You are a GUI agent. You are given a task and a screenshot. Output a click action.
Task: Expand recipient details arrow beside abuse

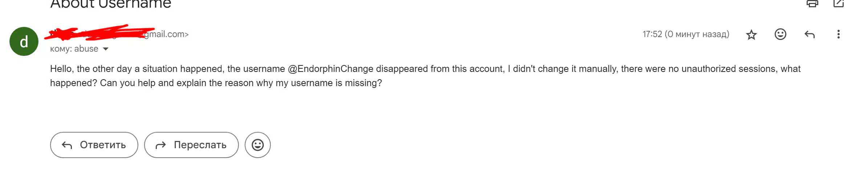coord(106,49)
